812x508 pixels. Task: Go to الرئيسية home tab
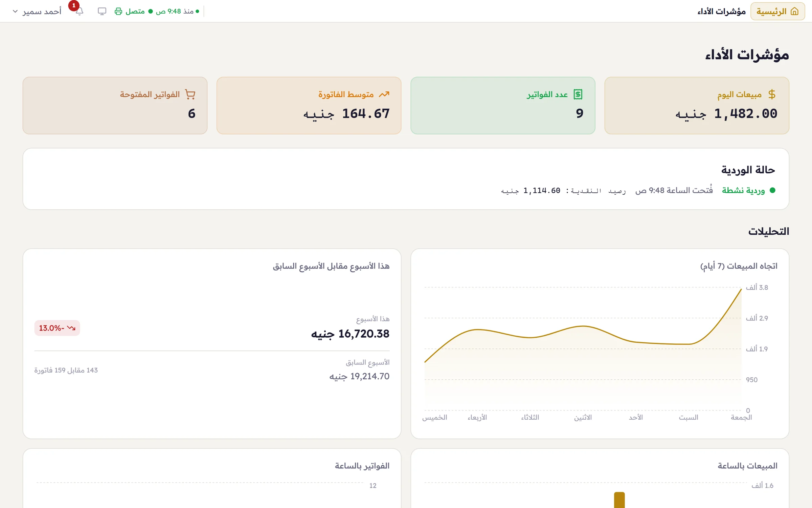[x=777, y=11]
